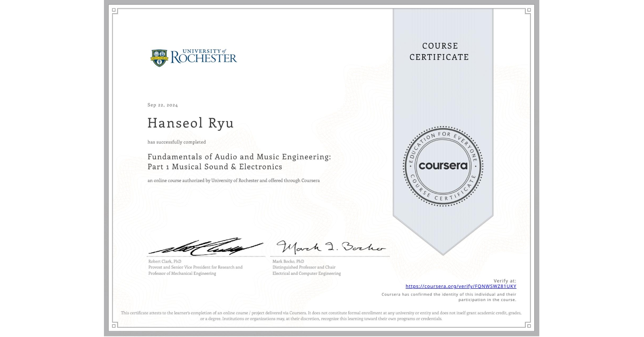
Task: Click the disclaimer starting 'This certificate attests'
Action: pyautogui.click(x=321, y=316)
